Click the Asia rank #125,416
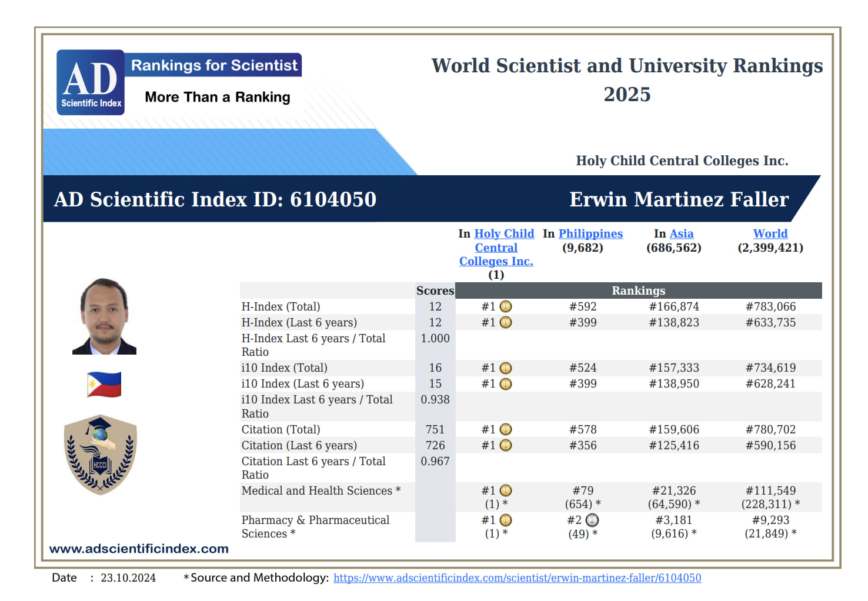 click(x=674, y=445)
